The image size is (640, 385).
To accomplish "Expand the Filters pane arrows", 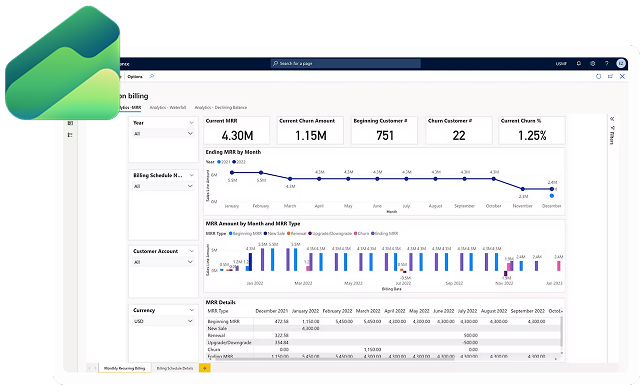I will 612,119.
